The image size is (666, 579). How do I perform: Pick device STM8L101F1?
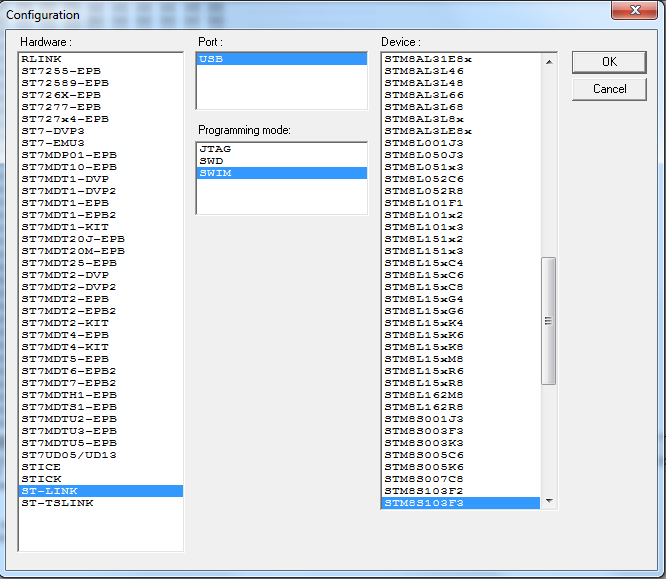(461, 203)
